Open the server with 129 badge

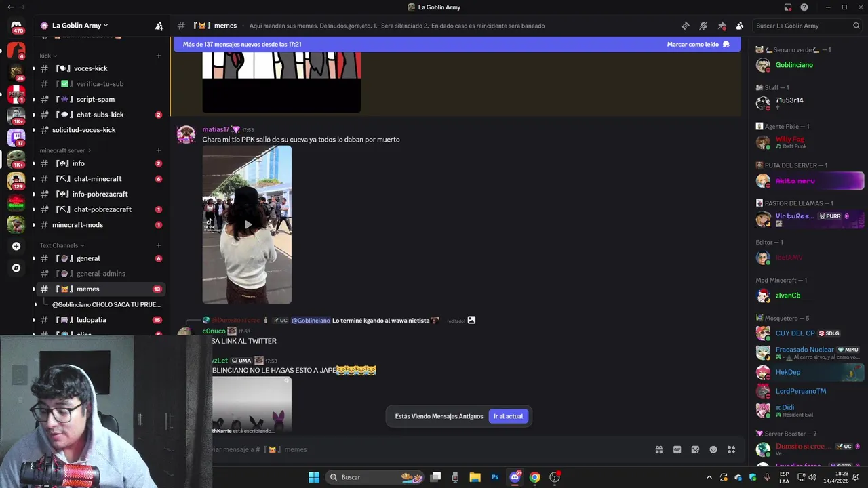tap(16, 181)
